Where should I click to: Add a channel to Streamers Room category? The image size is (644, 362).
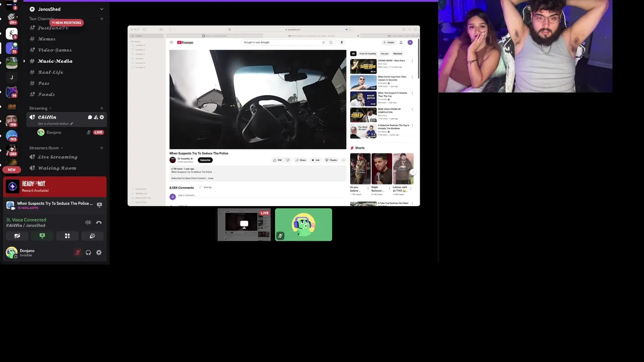102,148
